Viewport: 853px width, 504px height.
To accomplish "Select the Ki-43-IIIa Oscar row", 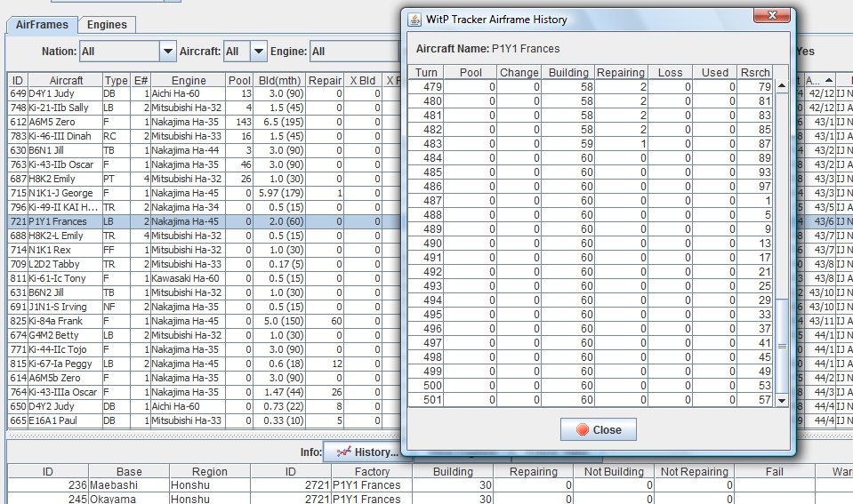I will pos(204,392).
